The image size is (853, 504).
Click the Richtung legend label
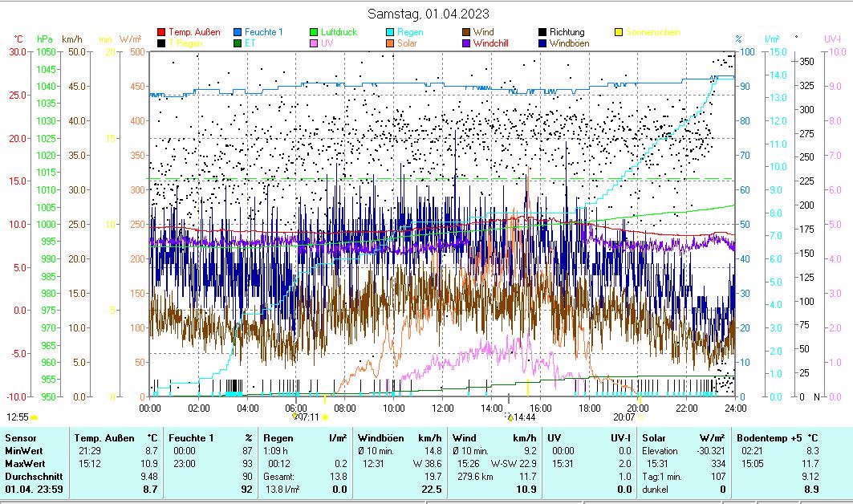[x=567, y=32]
